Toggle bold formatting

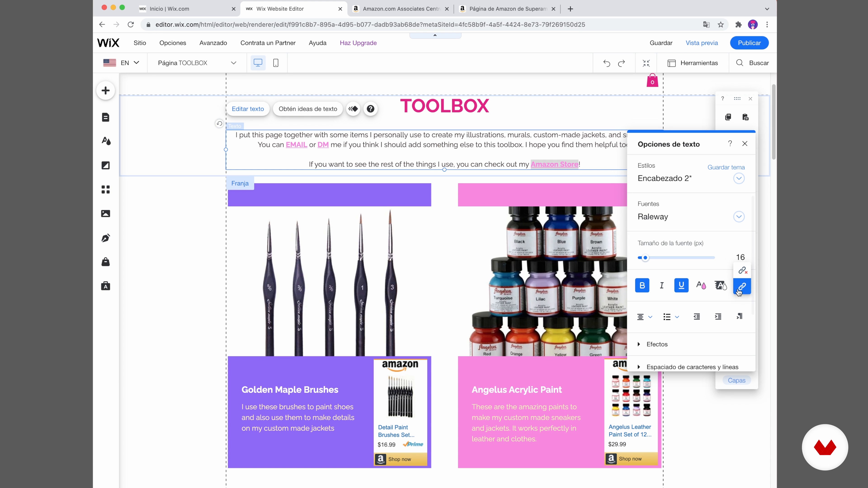[x=642, y=286]
